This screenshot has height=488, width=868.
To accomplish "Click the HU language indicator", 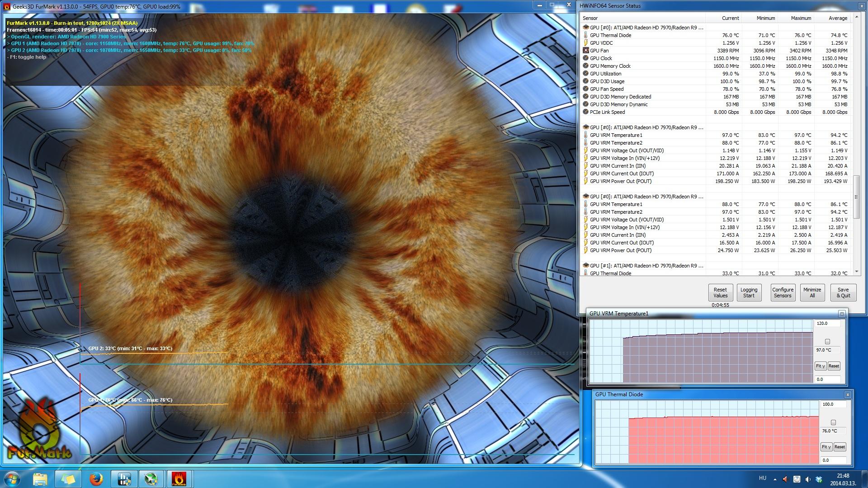I will tap(762, 478).
